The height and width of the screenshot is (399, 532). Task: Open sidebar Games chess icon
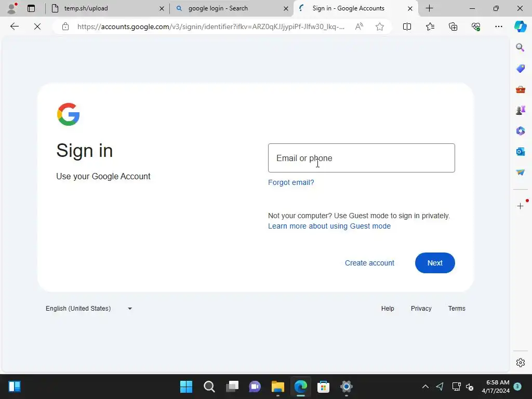[x=520, y=110]
